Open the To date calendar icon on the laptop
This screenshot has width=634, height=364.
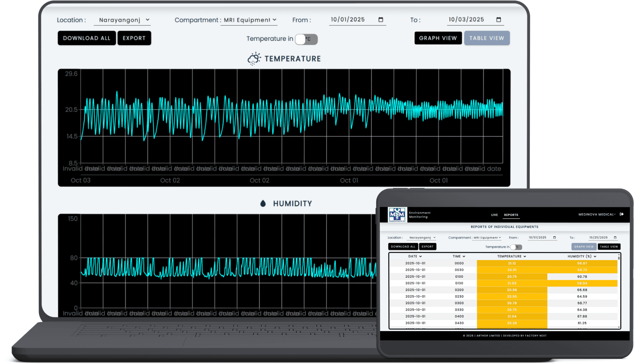pos(498,20)
